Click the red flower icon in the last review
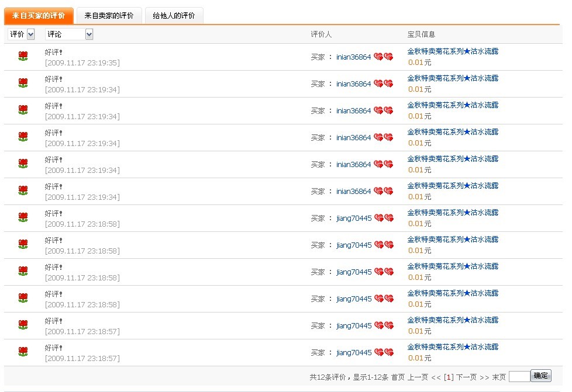This screenshot has height=392, width=572. click(23, 352)
